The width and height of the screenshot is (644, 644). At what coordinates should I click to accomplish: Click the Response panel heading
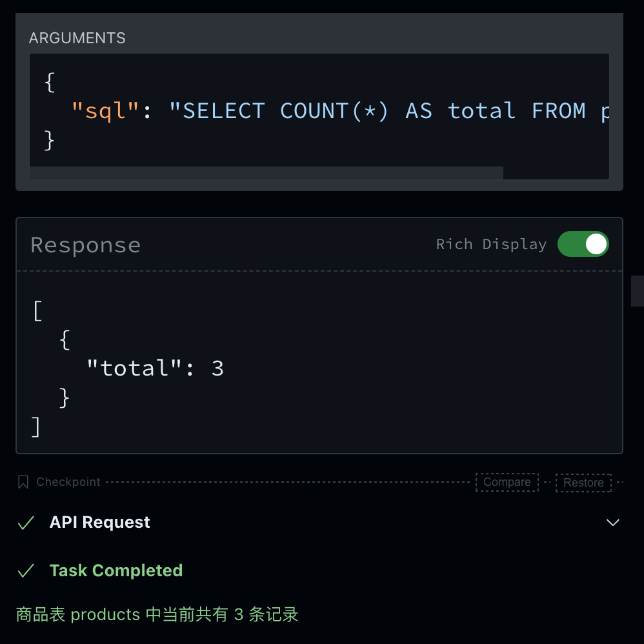(85, 245)
